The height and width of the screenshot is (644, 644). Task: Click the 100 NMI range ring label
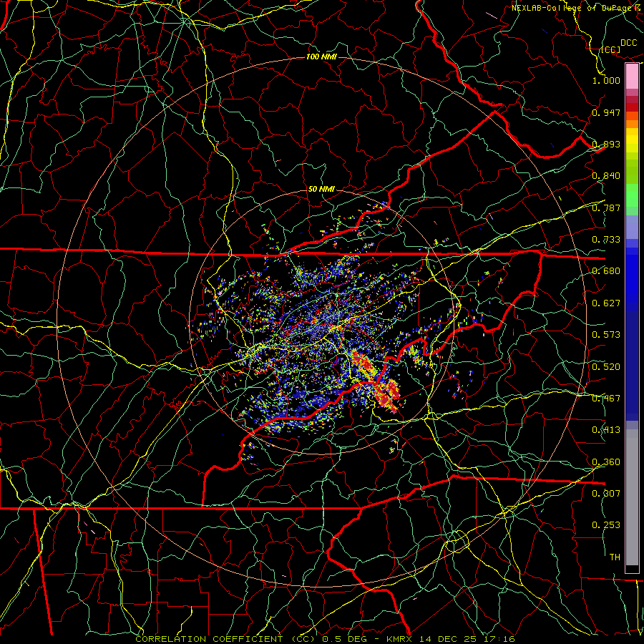[321, 57]
